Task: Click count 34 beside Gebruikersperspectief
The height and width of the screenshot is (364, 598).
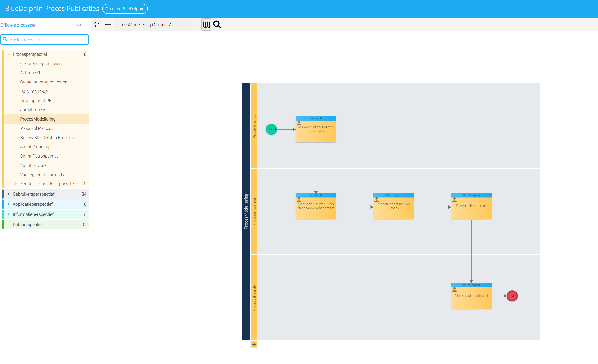Action: [84, 194]
